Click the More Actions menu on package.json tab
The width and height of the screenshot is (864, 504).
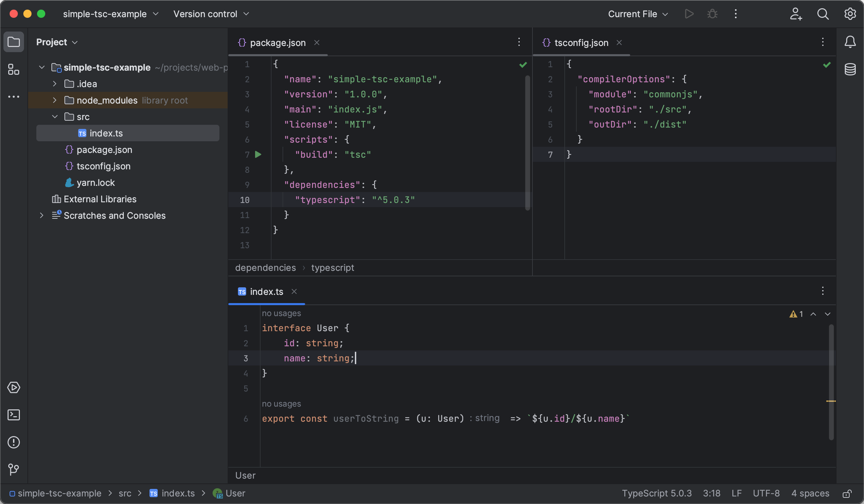coord(519,43)
